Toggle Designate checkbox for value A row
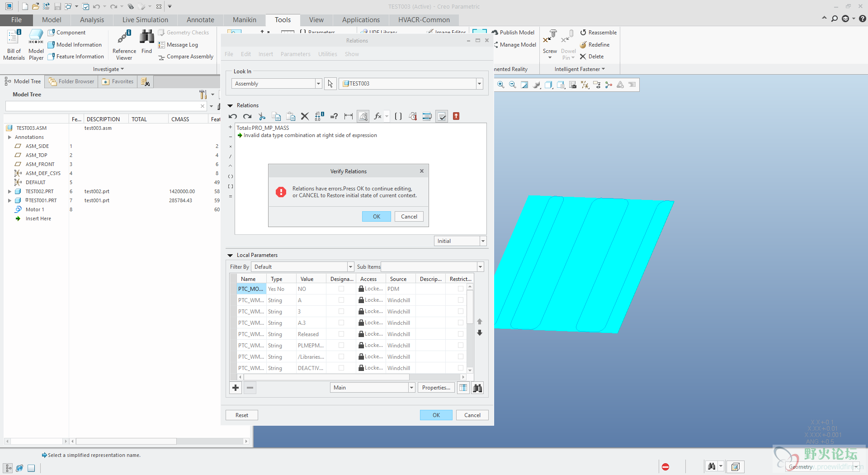Screen dimensions: 868x475 point(341,300)
